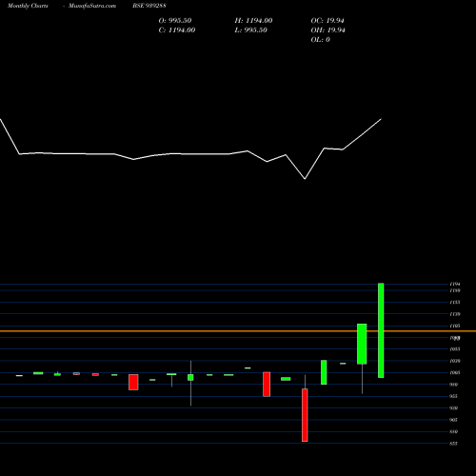
Task: Click the tallest green candle reaching 1194
Action: coord(381,330)
